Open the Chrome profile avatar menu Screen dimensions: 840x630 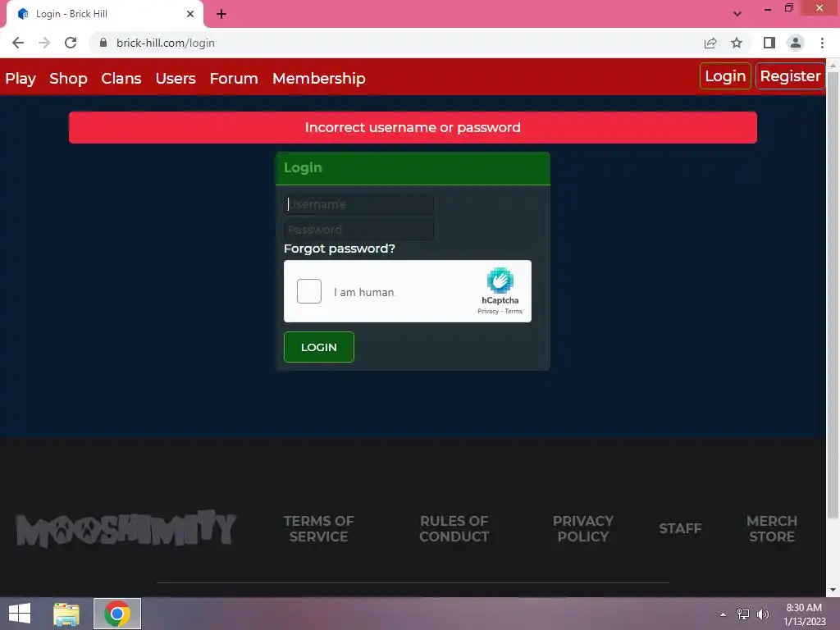point(796,43)
